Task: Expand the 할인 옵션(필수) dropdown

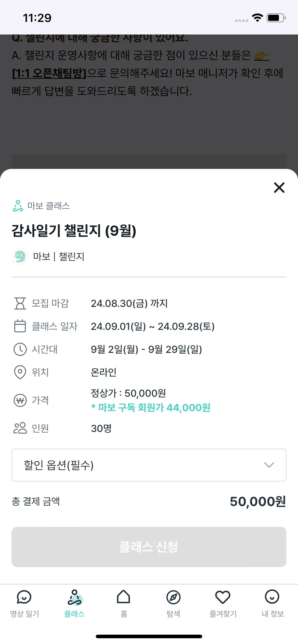Action: 149,465
